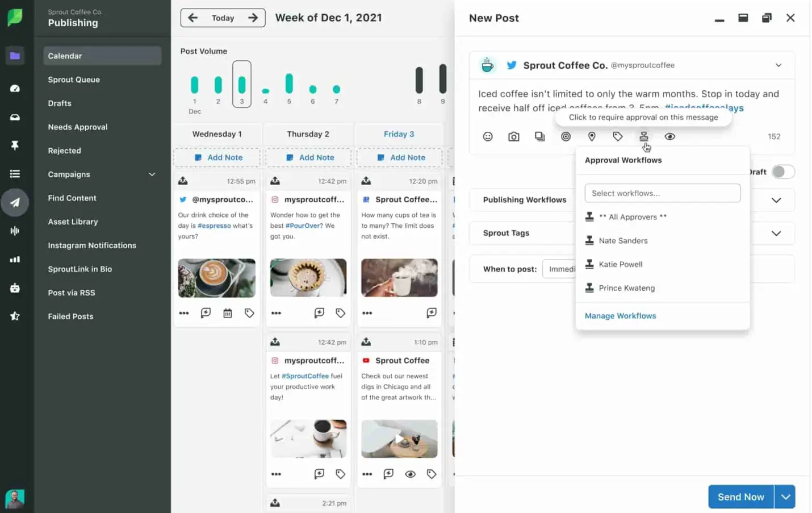Toggle the Draft switch on
812x513 pixels.
783,172
